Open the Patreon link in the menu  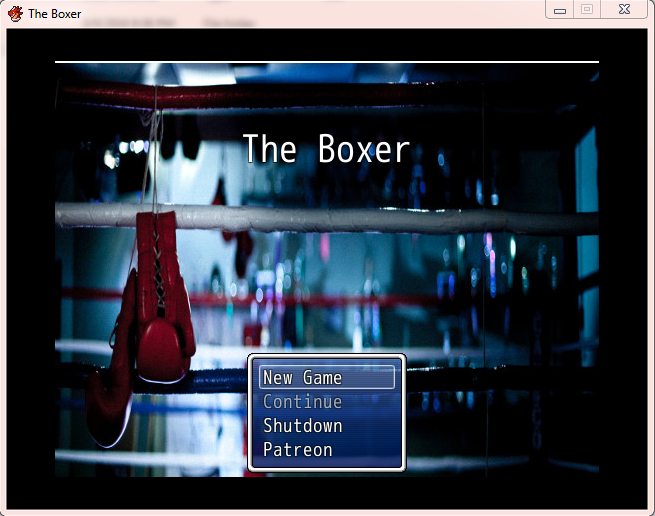(297, 450)
